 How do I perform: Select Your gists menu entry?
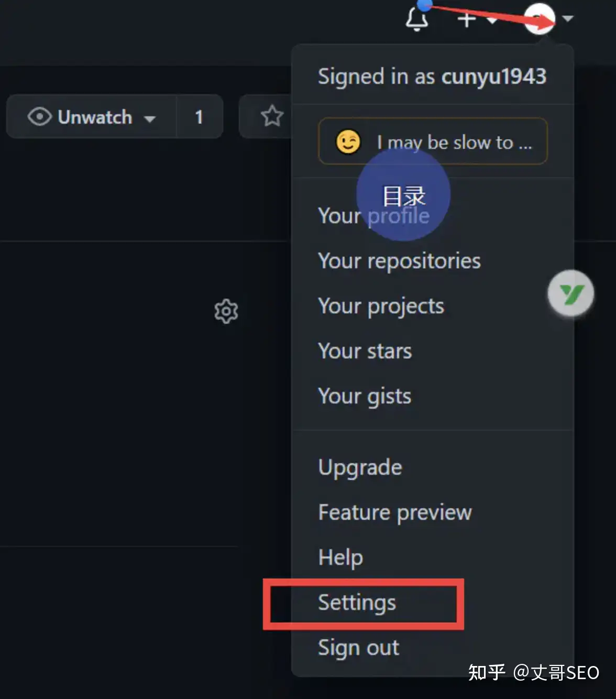(365, 396)
